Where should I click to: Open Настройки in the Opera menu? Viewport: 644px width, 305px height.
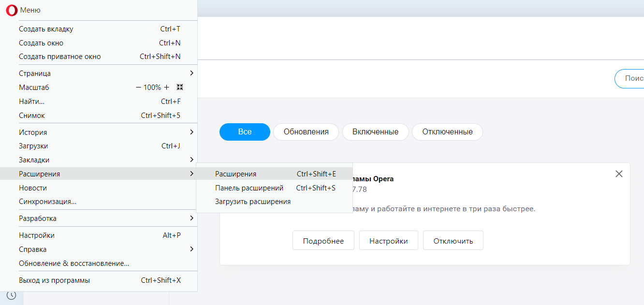coord(99,235)
